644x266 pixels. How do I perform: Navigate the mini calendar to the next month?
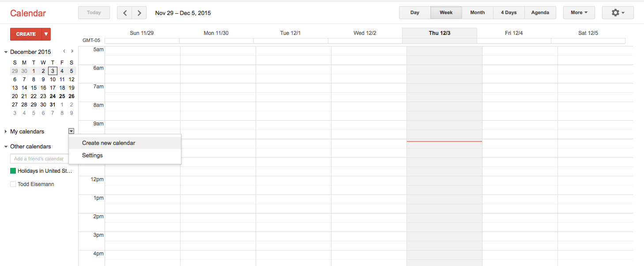[72, 51]
